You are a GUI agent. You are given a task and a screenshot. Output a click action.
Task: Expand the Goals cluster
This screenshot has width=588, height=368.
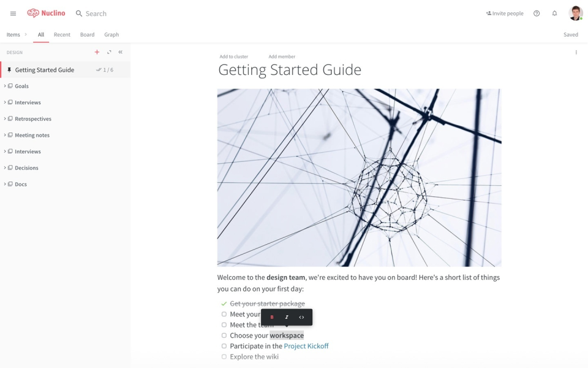tap(5, 86)
